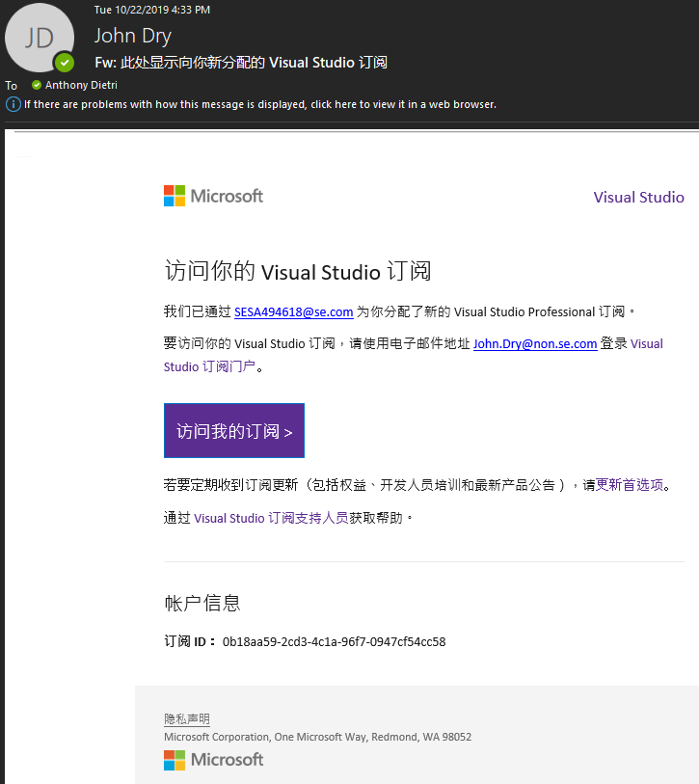Click the date Tue 10/22/2019 4:33 PM

(152, 10)
